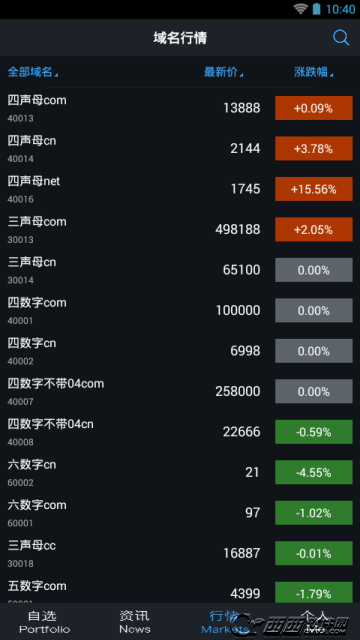
Task: Tap the search magnifier icon
Action: pos(341,38)
